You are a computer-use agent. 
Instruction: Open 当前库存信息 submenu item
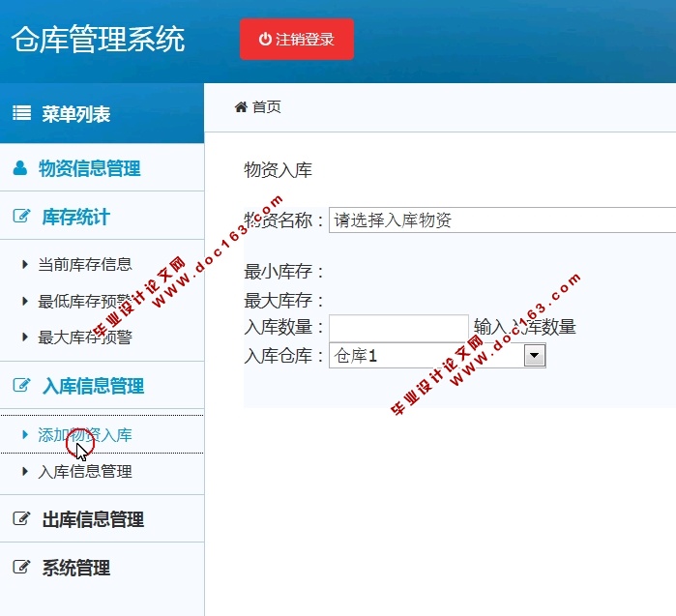click(85, 264)
